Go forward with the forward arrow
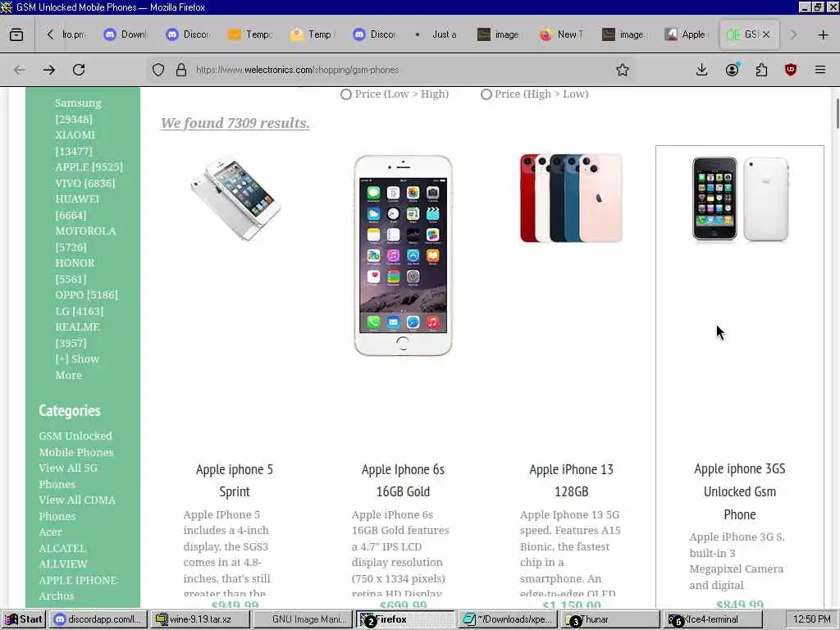 (x=49, y=70)
